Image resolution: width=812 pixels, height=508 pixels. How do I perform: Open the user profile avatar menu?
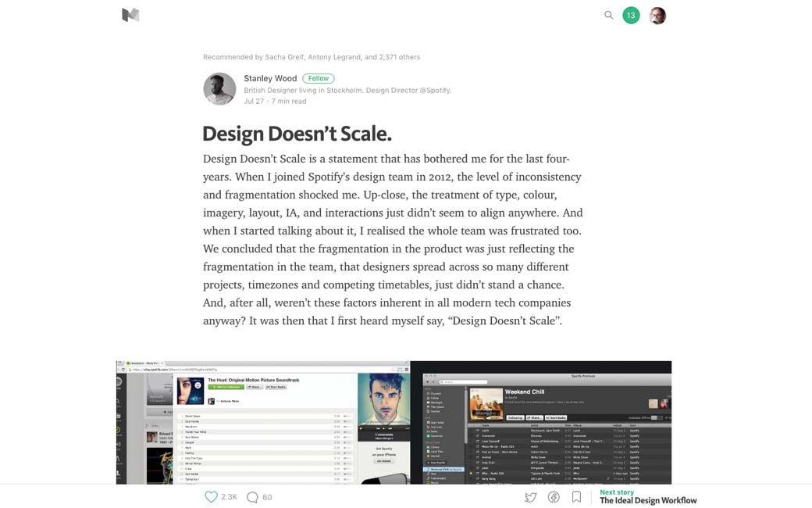pyautogui.click(x=657, y=16)
